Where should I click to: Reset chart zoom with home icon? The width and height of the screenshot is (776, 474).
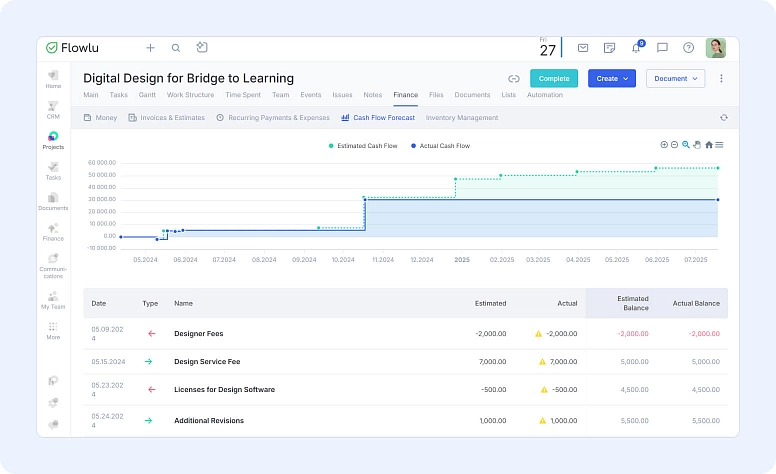(x=709, y=145)
